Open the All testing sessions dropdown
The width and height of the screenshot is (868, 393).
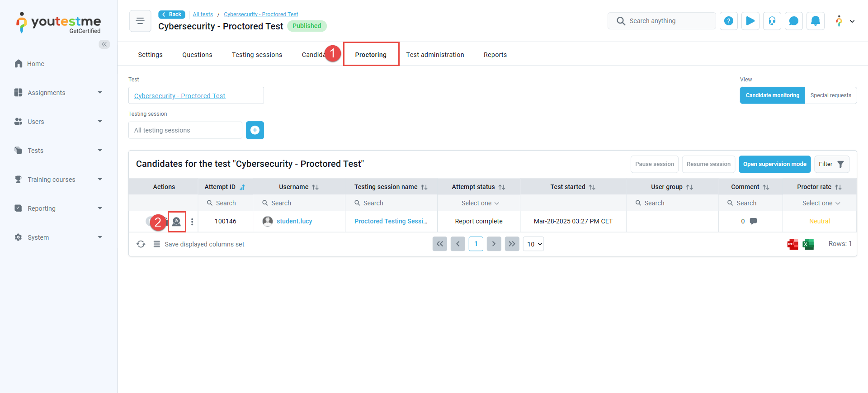185,130
